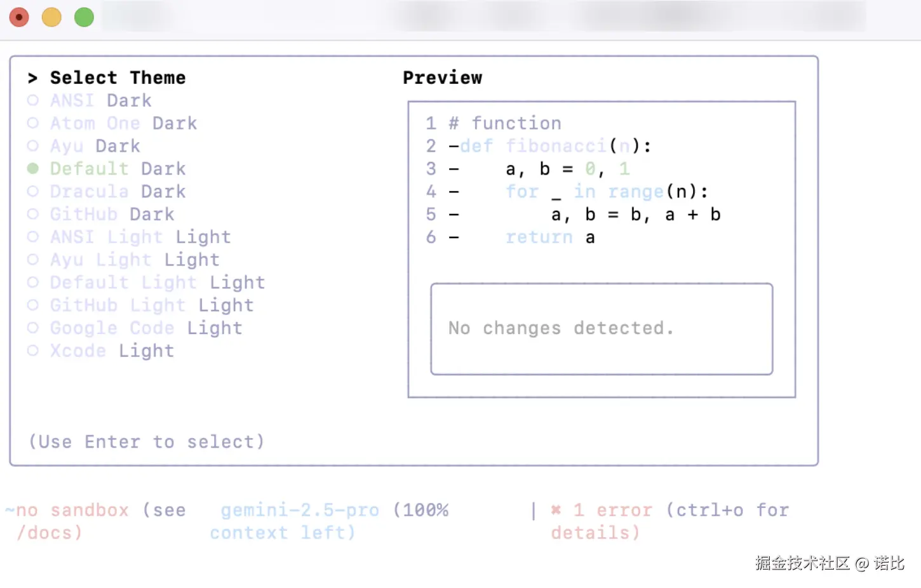Click the red error X icon
Viewport: 921px width, 588px height.
coord(556,510)
